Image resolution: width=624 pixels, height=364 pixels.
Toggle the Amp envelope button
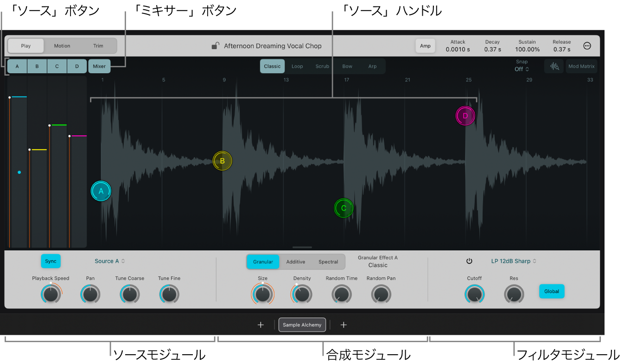(425, 46)
